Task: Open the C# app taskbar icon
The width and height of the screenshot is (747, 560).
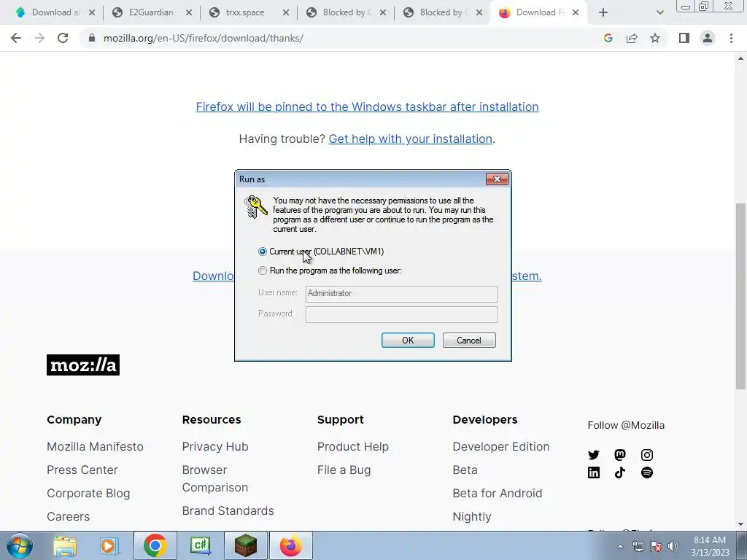Action: (200, 545)
